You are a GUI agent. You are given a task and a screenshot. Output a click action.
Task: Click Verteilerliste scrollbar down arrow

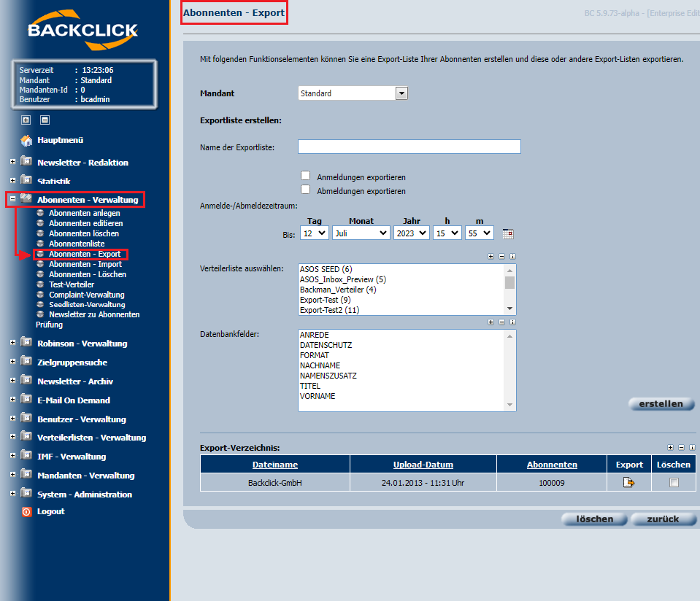coord(509,309)
